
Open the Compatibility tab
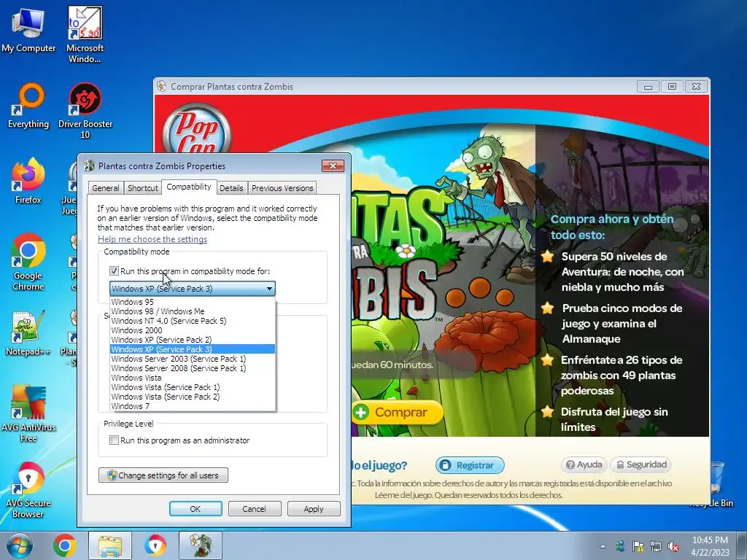[x=189, y=187]
